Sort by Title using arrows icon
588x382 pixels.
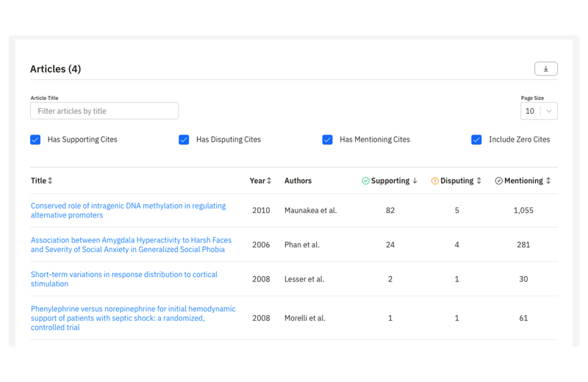pyautogui.click(x=50, y=181)
